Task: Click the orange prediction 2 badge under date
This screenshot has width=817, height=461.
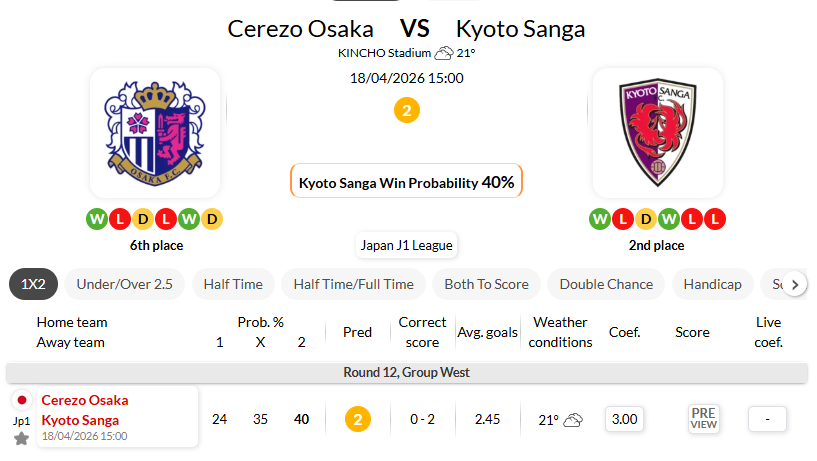Action: coord(406,110)
